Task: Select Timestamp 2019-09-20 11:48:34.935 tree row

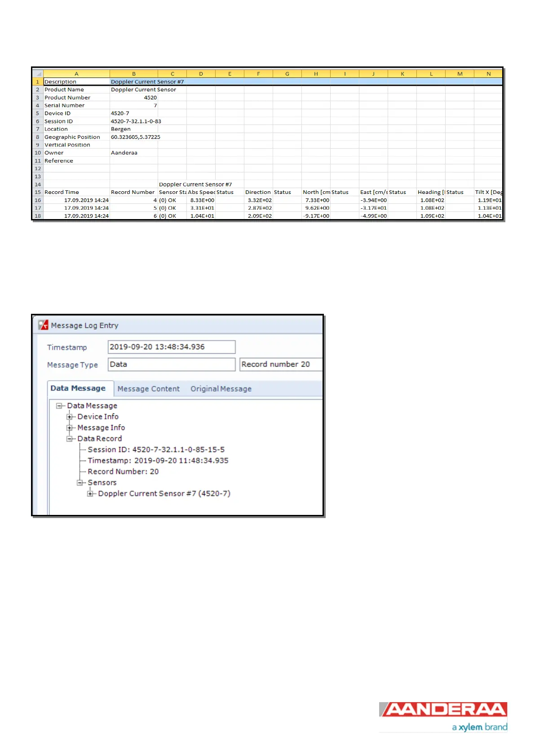Action: click(x=158, y=461)
